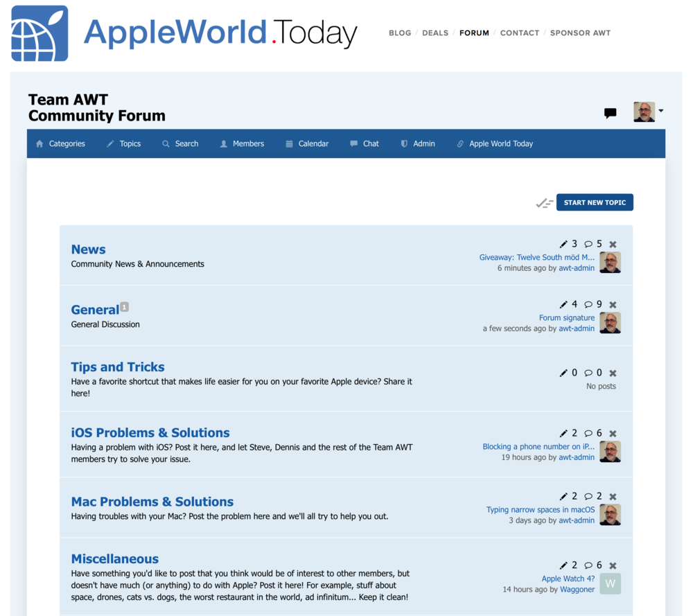This screenshot has height=616, width=693.
Task: Click the Start New Topic button
Action: [595, 202]
